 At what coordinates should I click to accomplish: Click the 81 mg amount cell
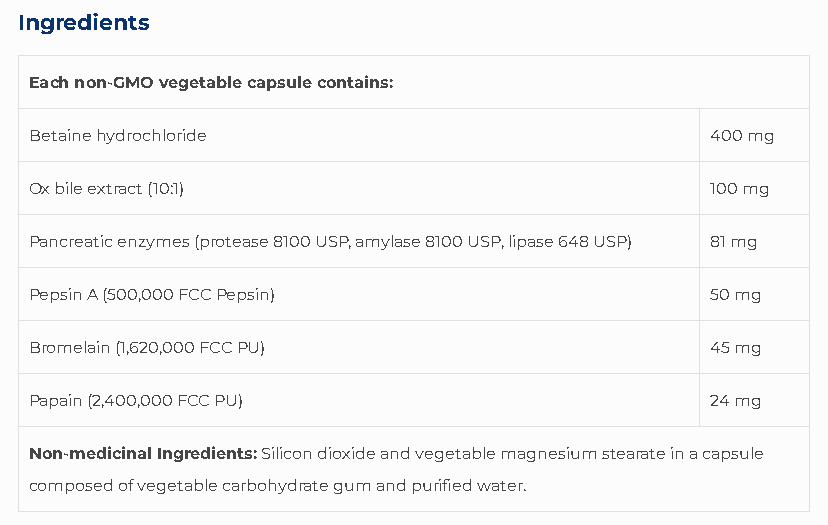[x=733, y=241]
